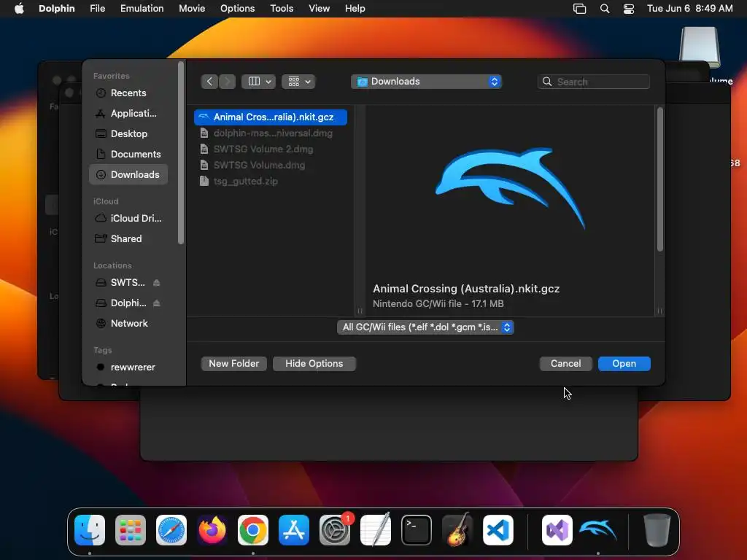Click the Open button
This screenshot has width=747, height=560.
(x=624, y=363)
